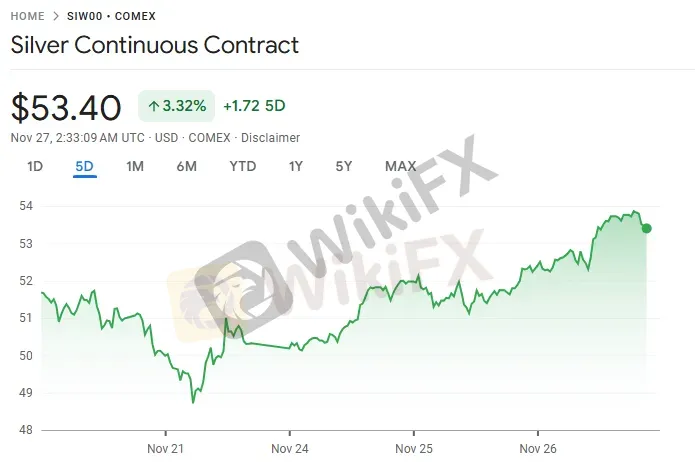695x462 pixels.
Task: Click the Nov 26 date label
Action: click(537, 448)
